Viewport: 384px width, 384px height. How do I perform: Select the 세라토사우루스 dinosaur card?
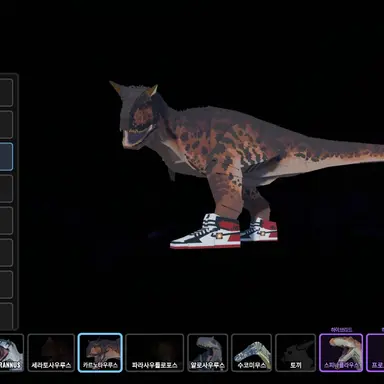click(51, 353)
